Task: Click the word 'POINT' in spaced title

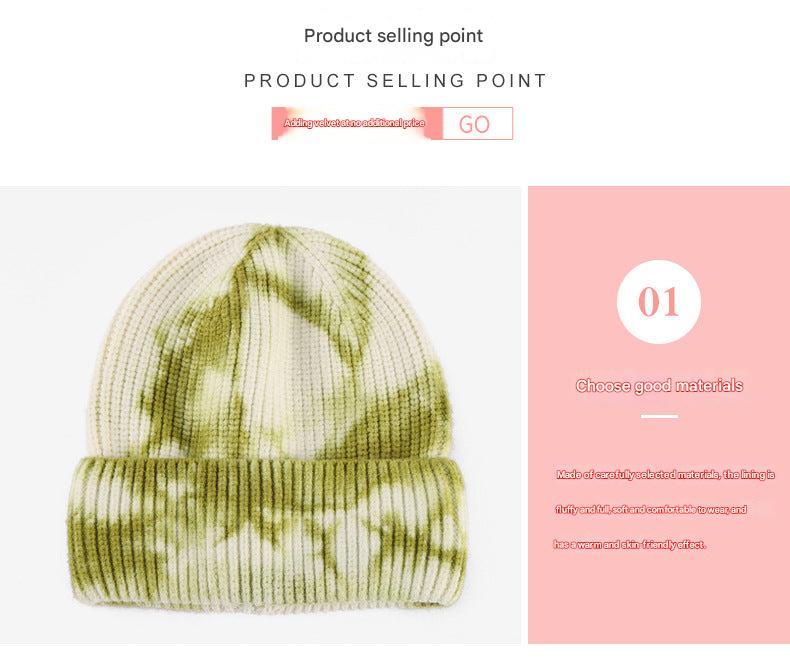Action: 512,81
